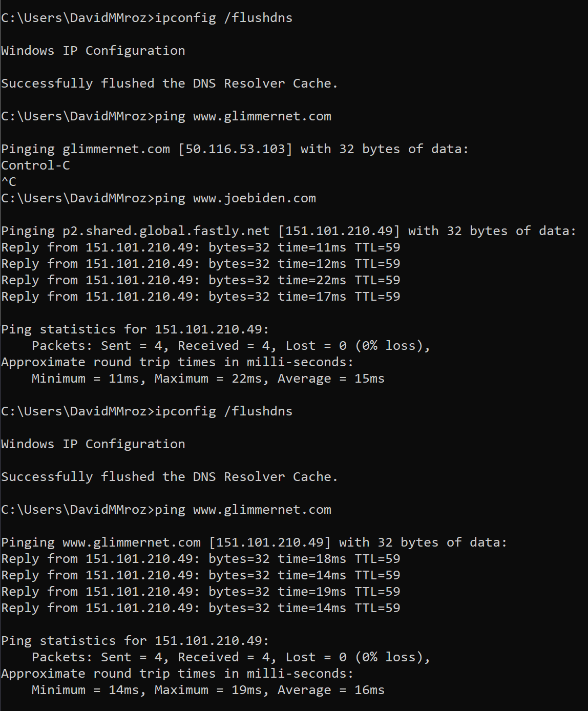
Task: Click the second 'ping www.glimmernet.com' command
Action: pos(243,510)
